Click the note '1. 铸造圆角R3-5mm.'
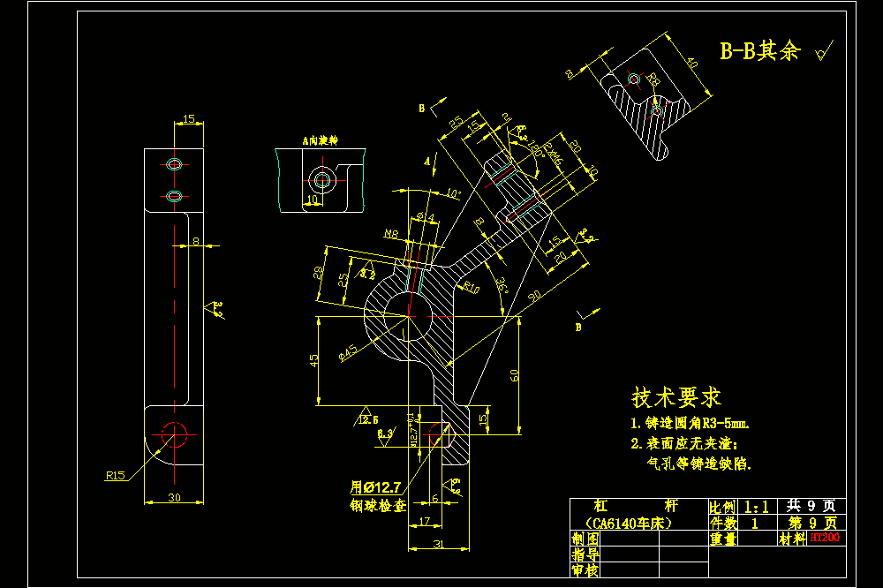Viewport: 883px width, 588px height. coord(690,424)
